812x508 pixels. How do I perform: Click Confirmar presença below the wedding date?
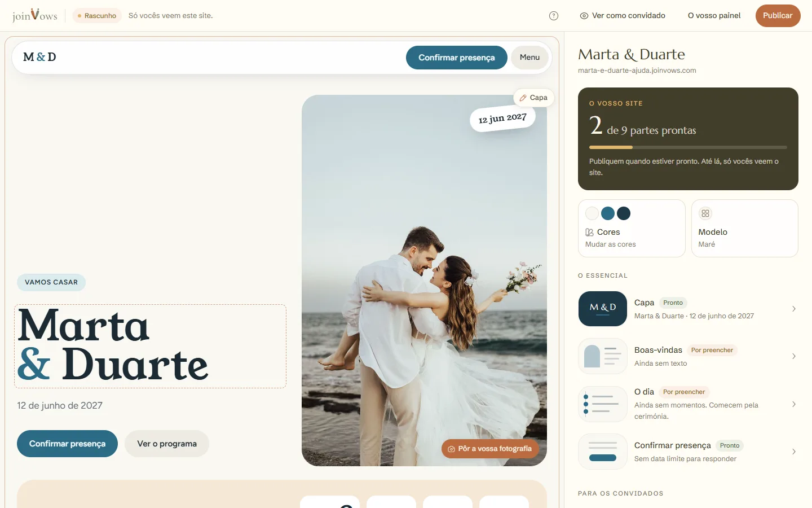67,444
